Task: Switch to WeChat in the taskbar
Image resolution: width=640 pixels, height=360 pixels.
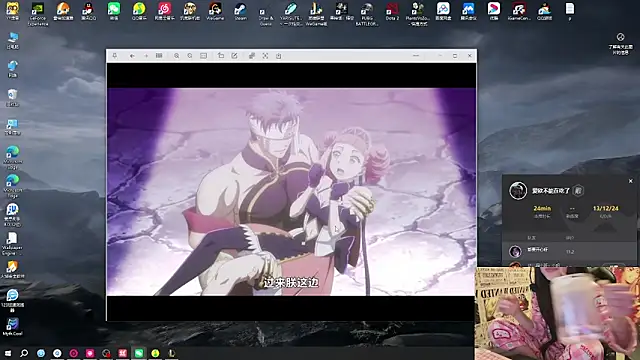Action: point(139,353)
